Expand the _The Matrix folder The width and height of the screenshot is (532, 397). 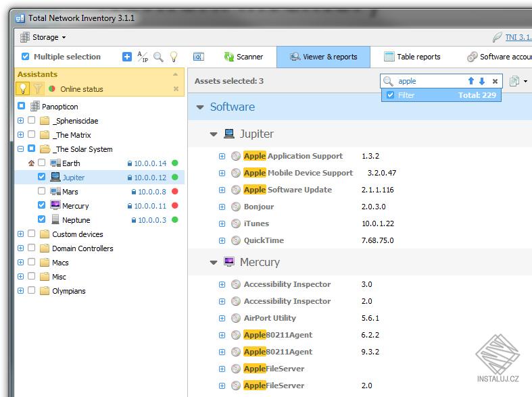(20, 134)
